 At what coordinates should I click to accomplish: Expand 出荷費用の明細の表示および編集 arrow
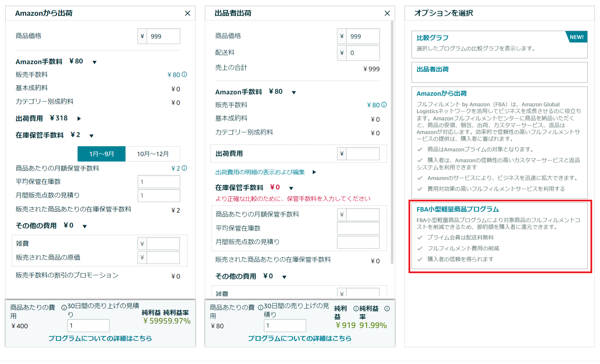[x=314, y=172]
